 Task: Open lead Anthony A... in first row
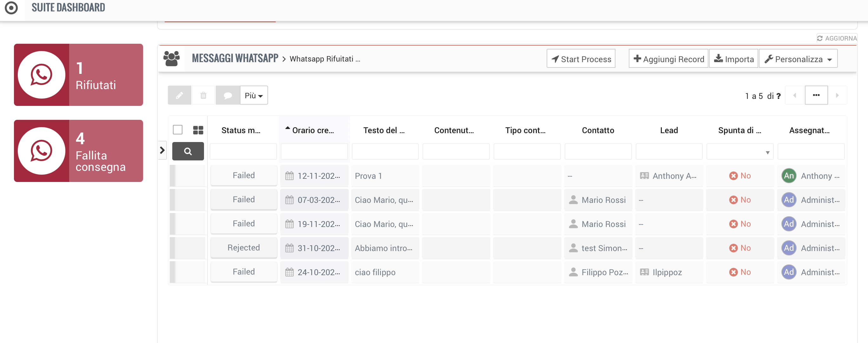tap(674, 176)
